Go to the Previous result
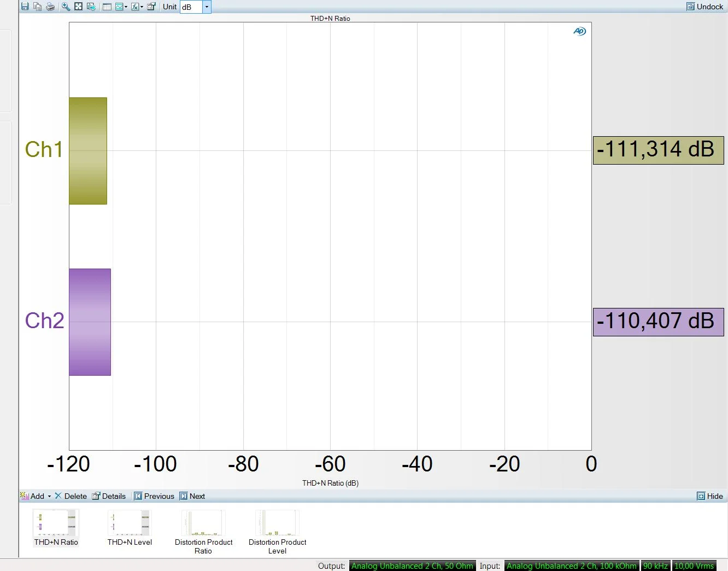Viewport: 728px width, 571px height. pyautogui.click(x=154, y=496)
